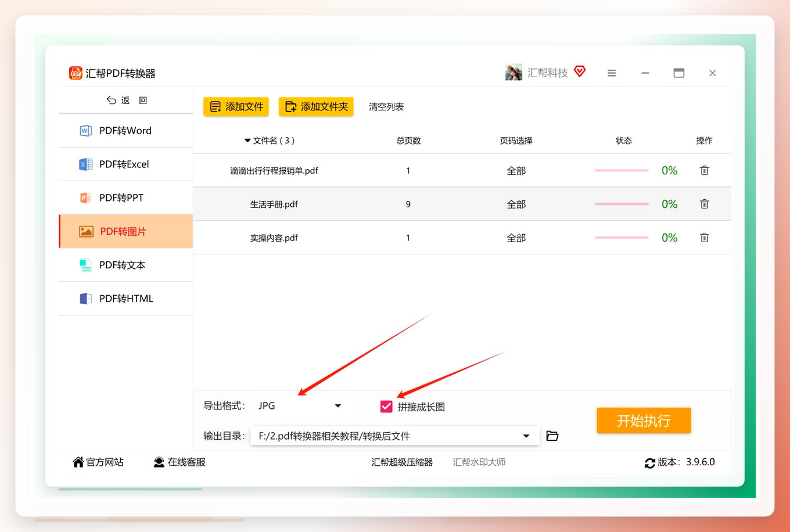790x532 pixels.
Task: Click the user avatar picture
Action: pos(513,73)
